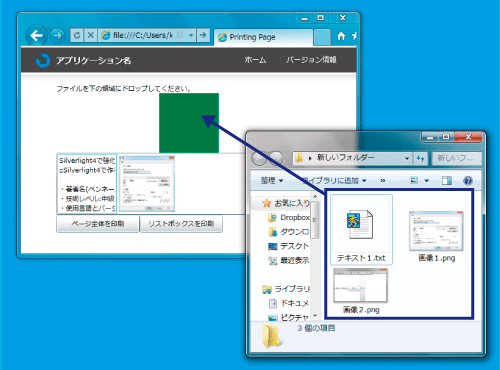Open 最近表示した場所 in navigation pane

[x=289, y=260]
